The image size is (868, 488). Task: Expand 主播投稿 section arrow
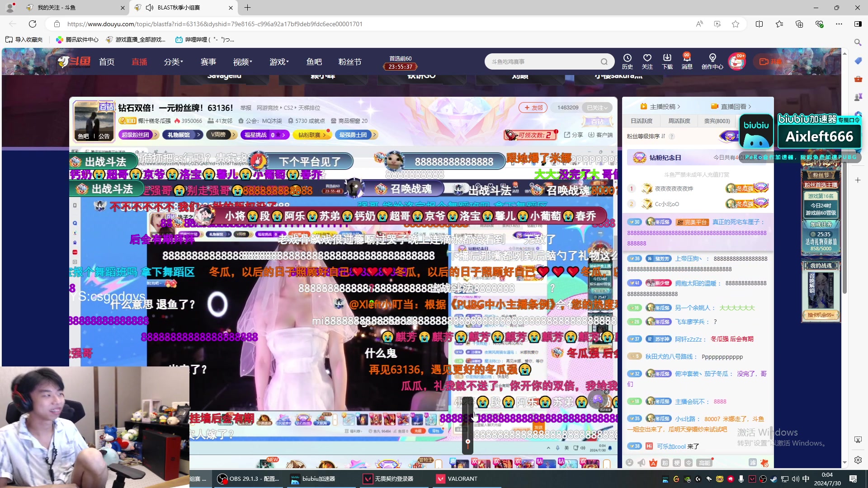(660, 107)
